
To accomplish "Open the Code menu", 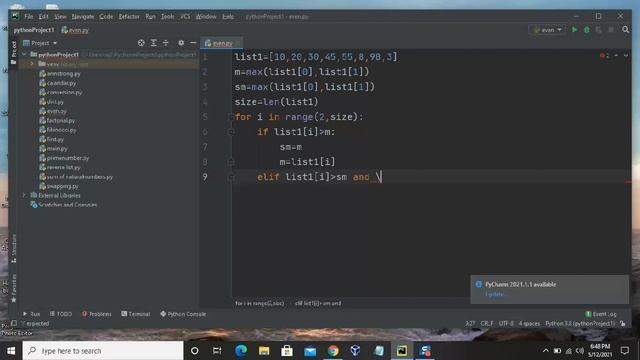I will 106,16.
